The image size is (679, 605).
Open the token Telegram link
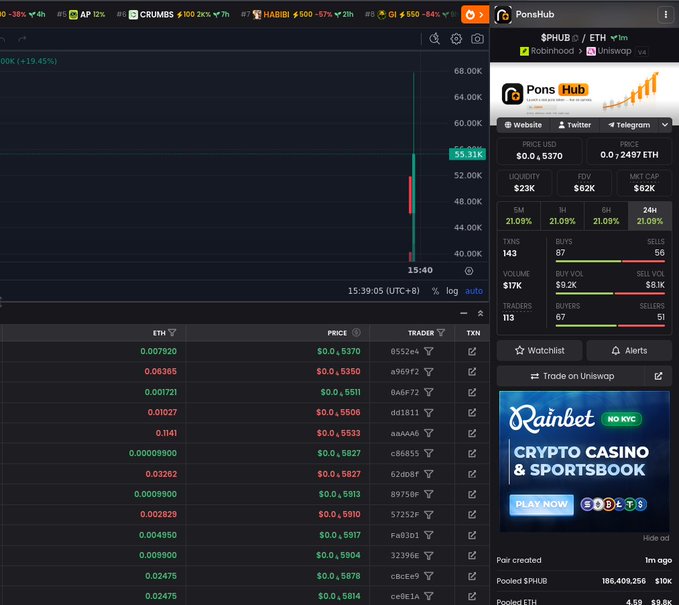629,125
